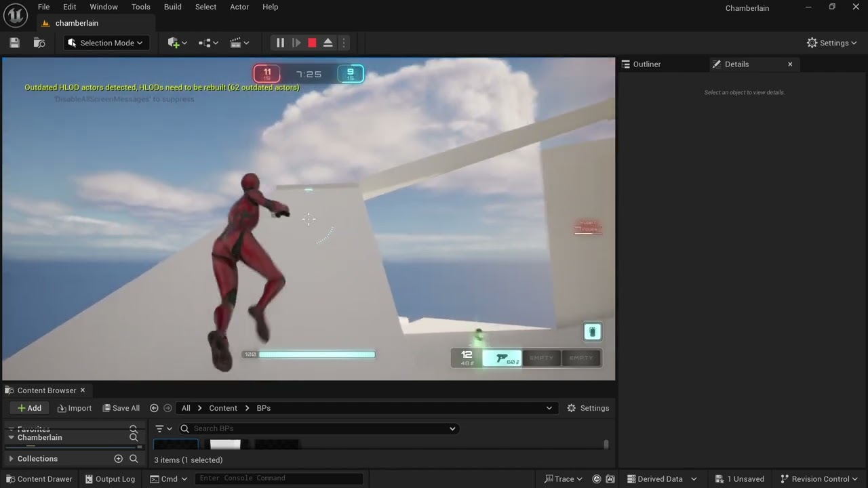Image resolution: width=868 pixels, height=488 pixels.
Task: Open the Build menu
Action: tap(173, 7)
